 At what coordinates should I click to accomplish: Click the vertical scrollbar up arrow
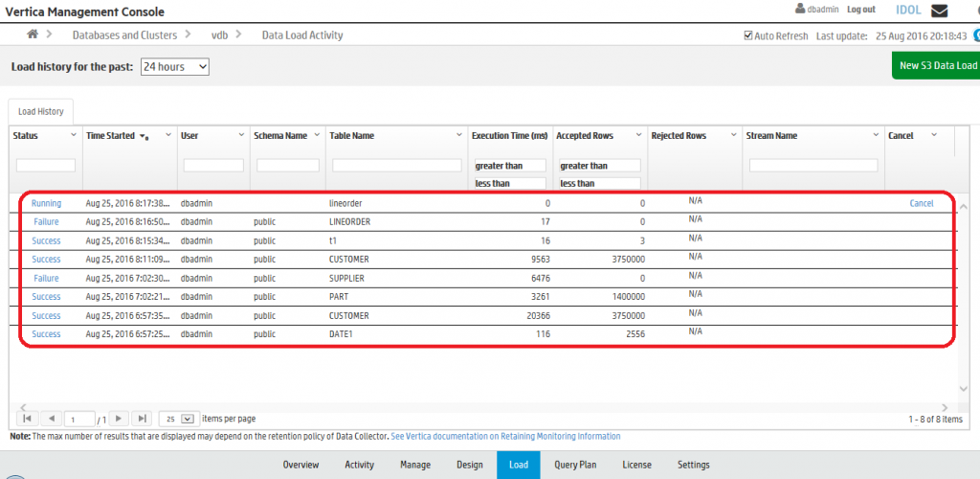[x=963, y=207]
